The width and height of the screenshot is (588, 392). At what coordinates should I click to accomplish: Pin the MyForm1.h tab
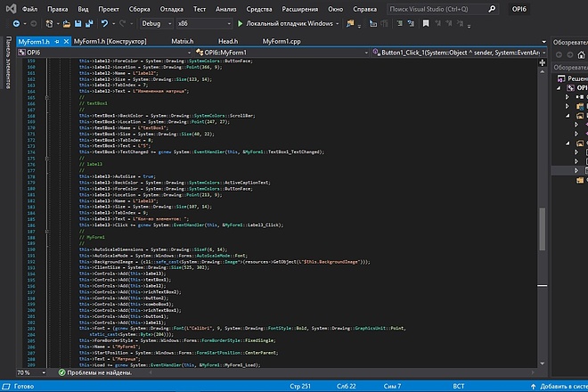pos(57,41)
